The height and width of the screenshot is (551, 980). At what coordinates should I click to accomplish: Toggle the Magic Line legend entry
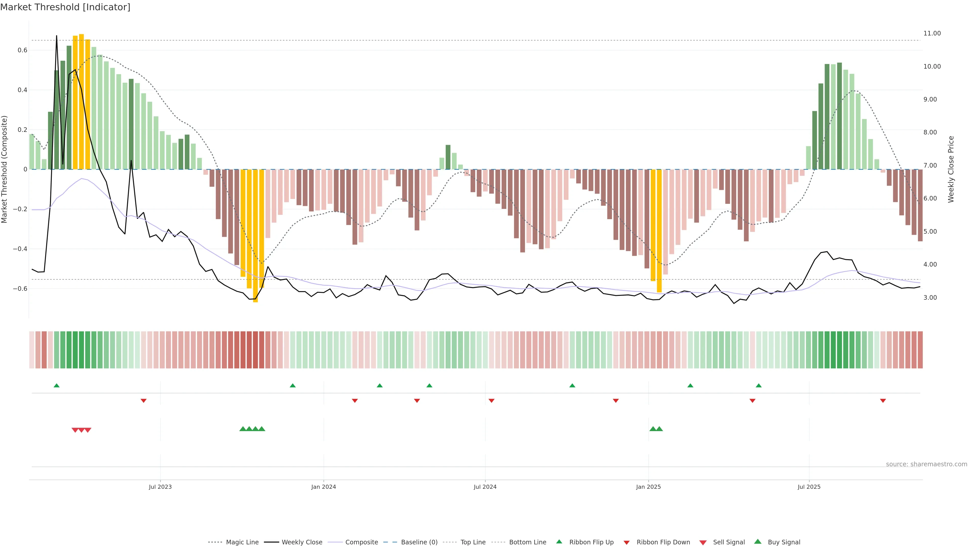coord(242,542)
